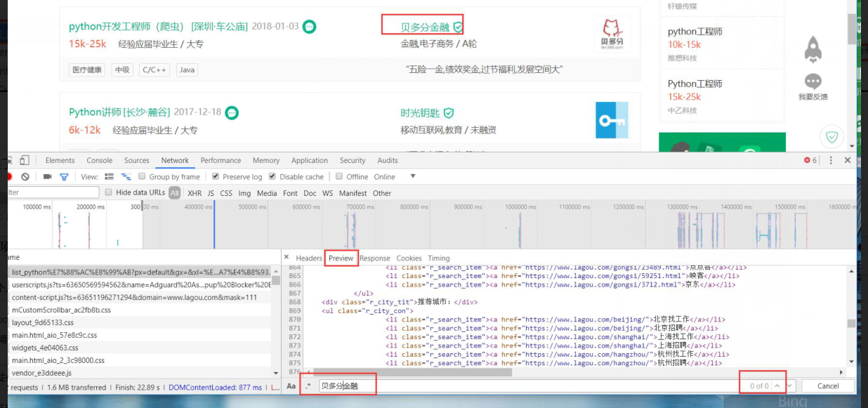The image size is (868, 408).
Task: Click the clear network log icon
Action: point(25,177)
